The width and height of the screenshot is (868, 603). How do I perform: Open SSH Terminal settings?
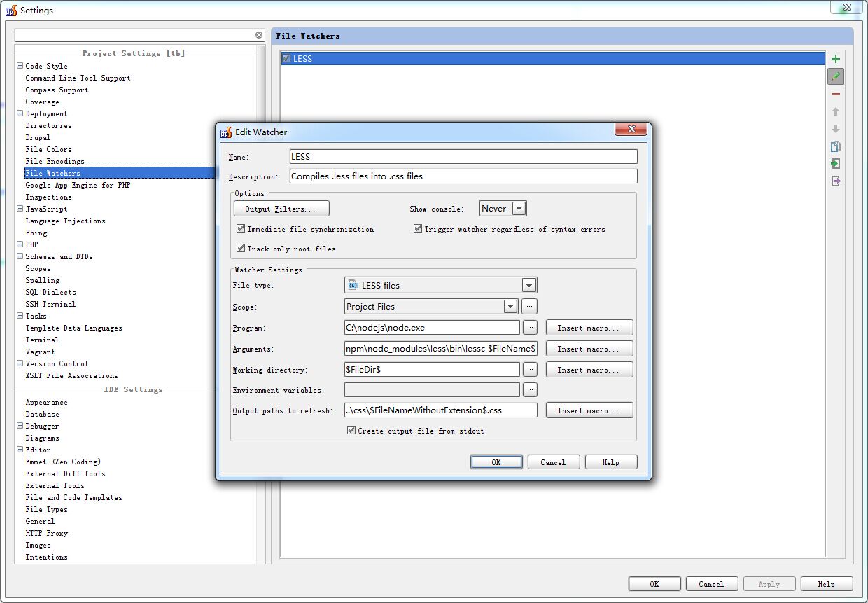click(50, 304)
